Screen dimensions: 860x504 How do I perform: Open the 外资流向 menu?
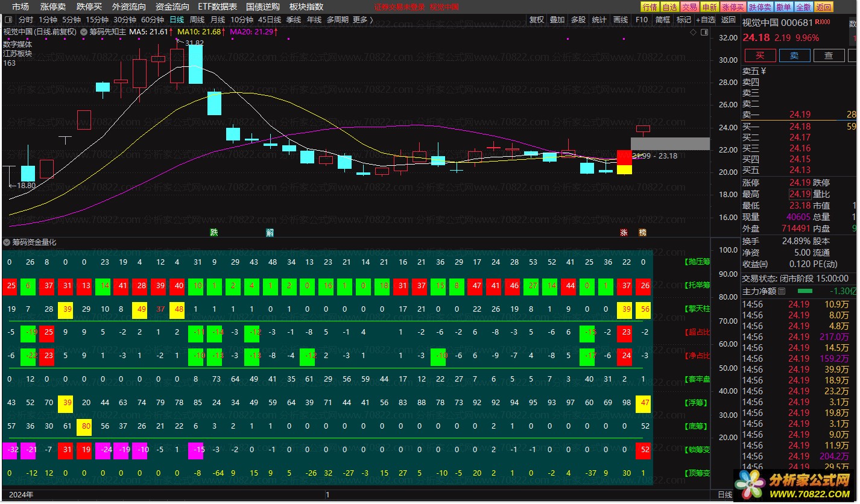coord(129,7)
